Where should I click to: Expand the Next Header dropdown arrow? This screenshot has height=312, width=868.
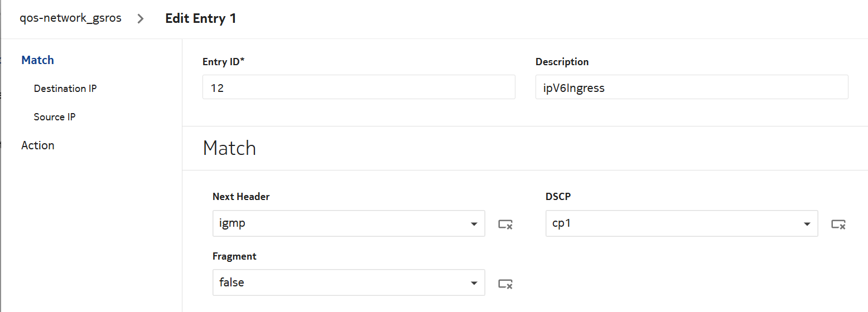pos(474,224)
